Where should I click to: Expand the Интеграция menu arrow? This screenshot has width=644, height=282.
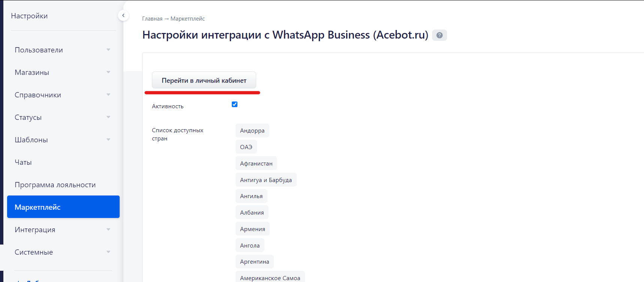coord(108,230)
